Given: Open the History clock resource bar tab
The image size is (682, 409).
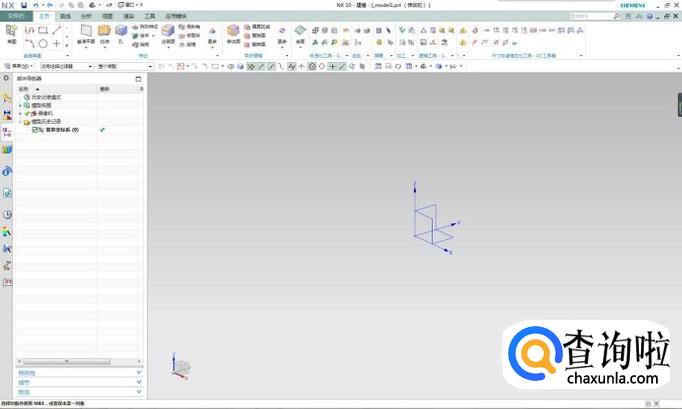Looking at the screenshot, I should [7, 214].
